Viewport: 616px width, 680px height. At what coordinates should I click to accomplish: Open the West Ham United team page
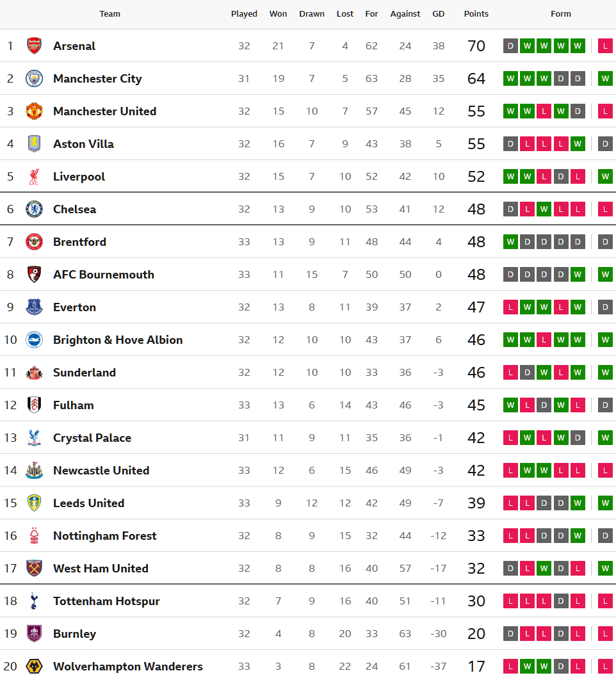[101, 568]
